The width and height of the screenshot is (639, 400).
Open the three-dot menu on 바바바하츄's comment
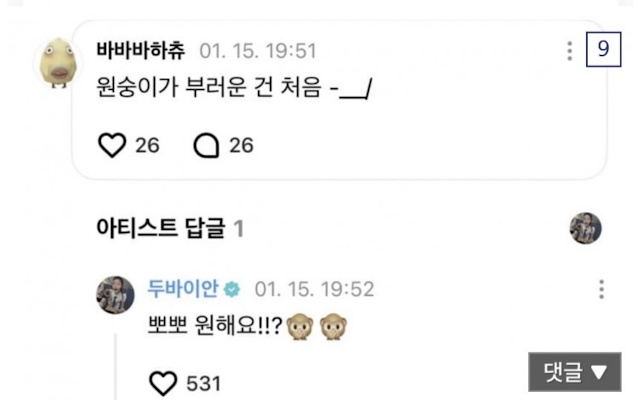click(569, 51)
